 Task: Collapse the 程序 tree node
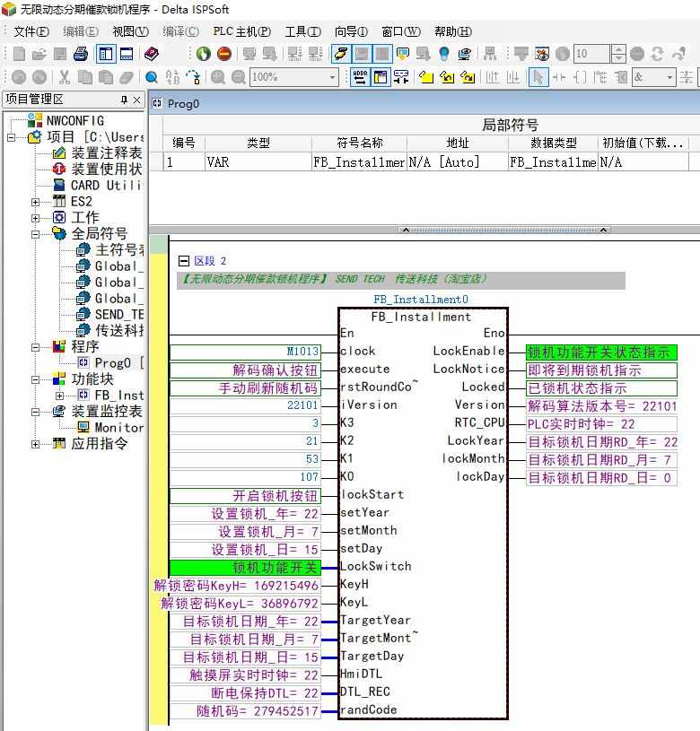[x=35, y=347]
